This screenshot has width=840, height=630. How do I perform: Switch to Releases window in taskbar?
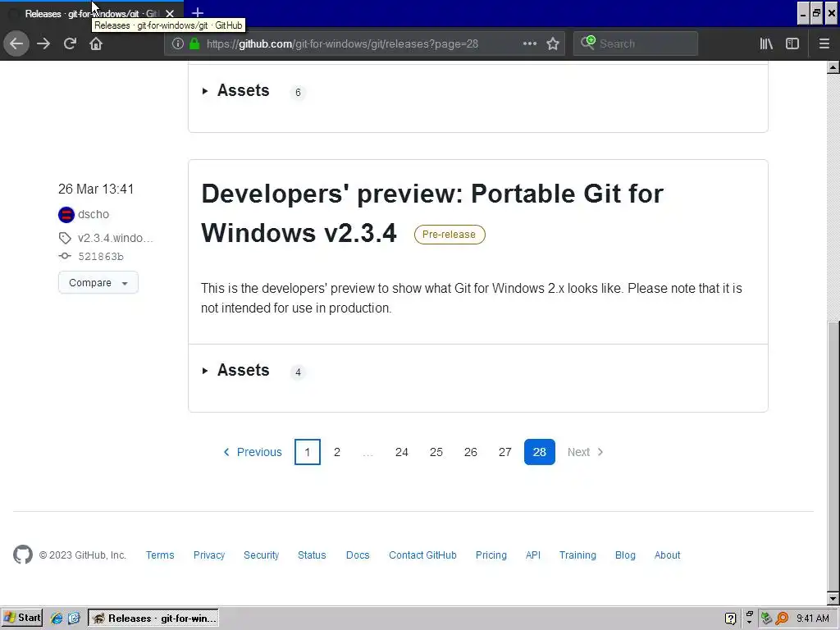point(153,619)
